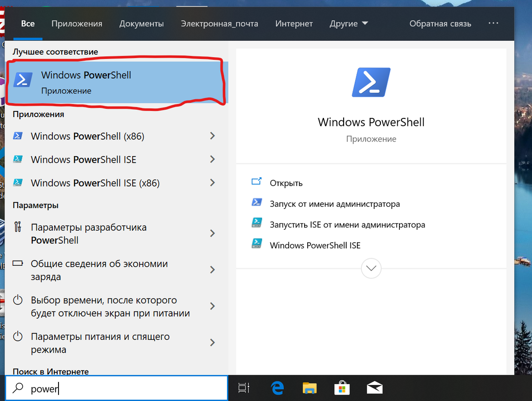Expand more actions with the circled chevron

371,268
